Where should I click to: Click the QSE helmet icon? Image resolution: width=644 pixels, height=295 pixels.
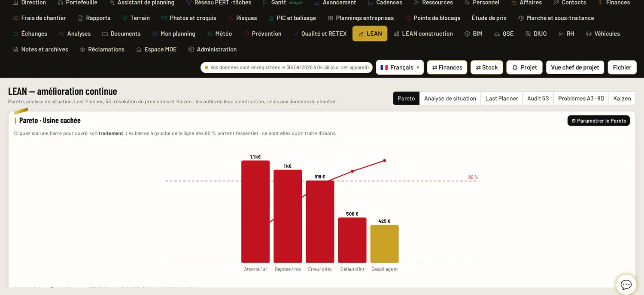497,34
